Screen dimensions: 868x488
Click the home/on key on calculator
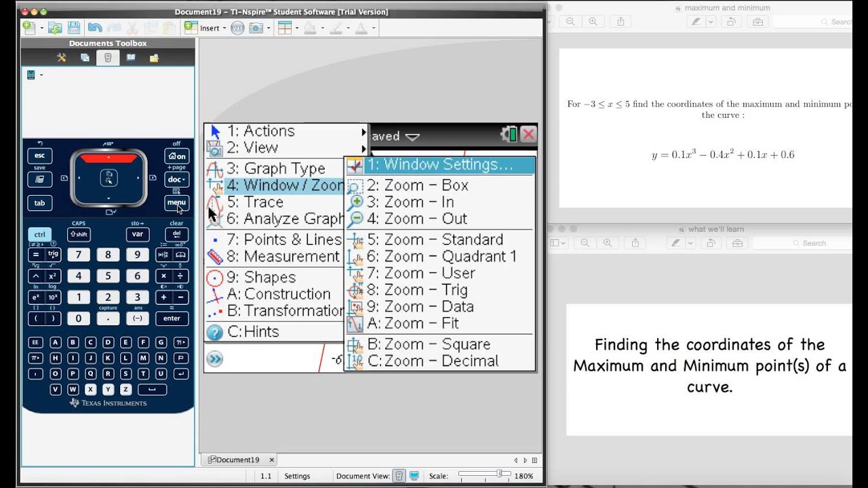pyautogui.click(x=177, y=156)
